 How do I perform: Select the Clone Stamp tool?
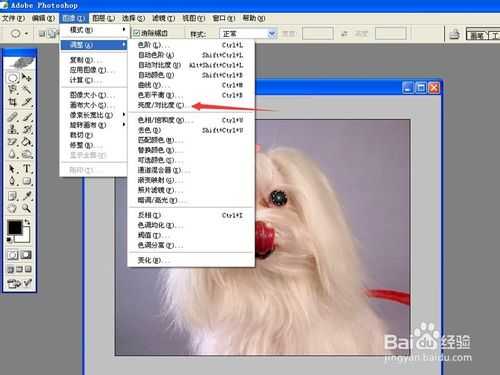pos(13,129)
